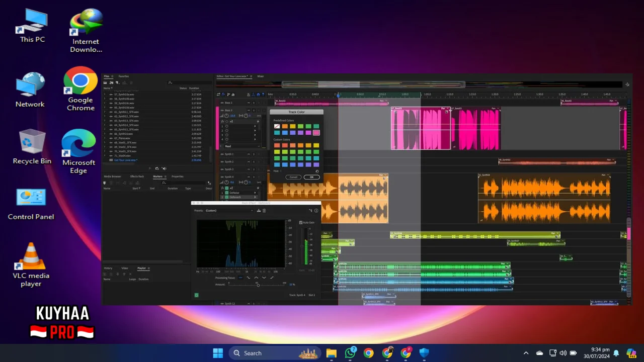Click the Amount slider handle

click(258, 285)
